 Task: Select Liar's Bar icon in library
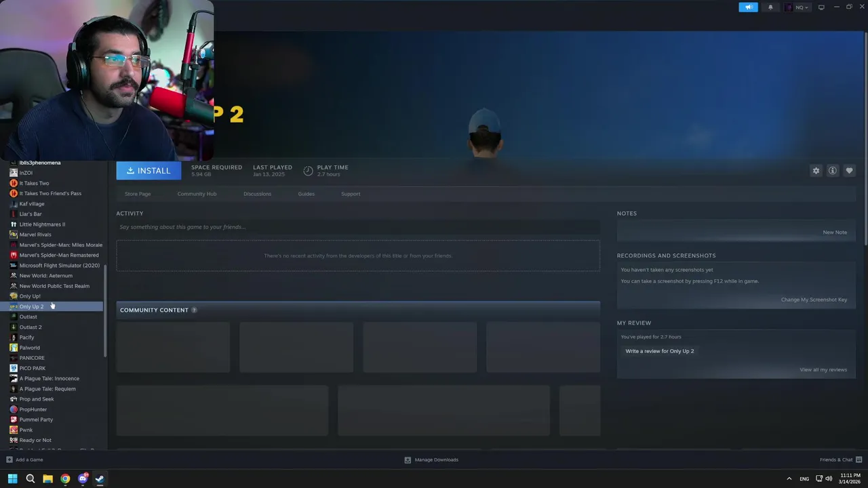point(14,214)
